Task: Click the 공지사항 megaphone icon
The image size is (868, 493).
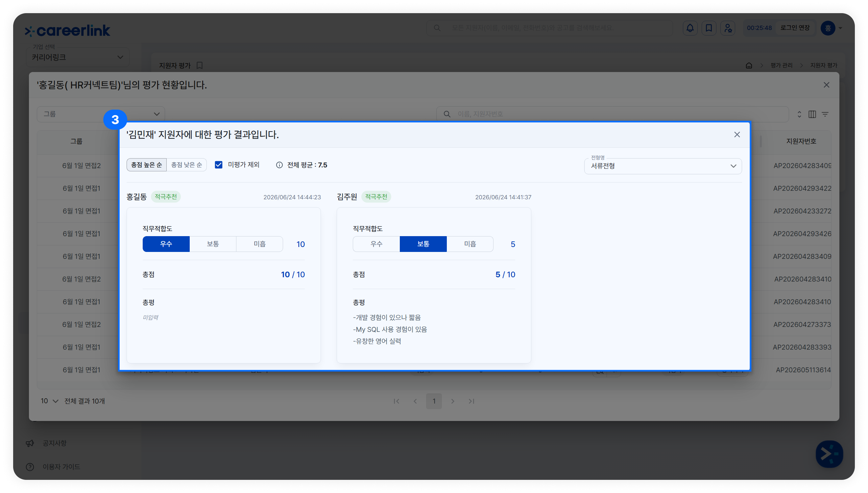Action: coord(30,443)
